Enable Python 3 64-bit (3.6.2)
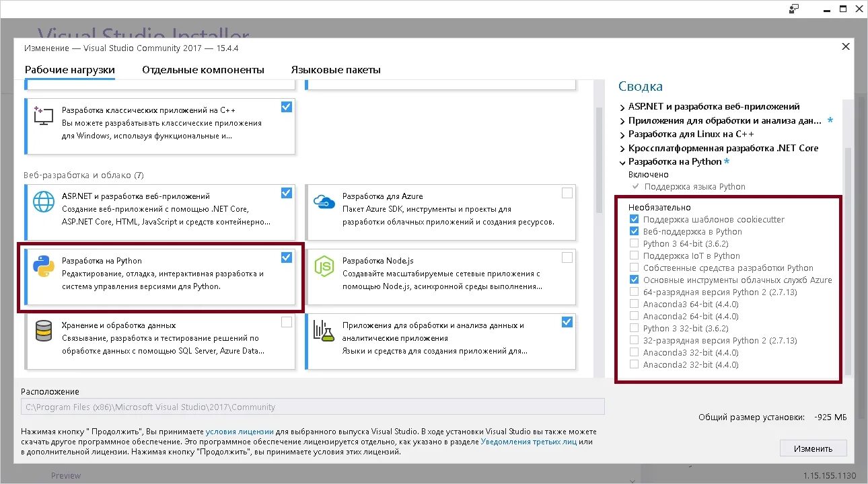This screenshot has width=868, height=484. click(x=634, y=243)
